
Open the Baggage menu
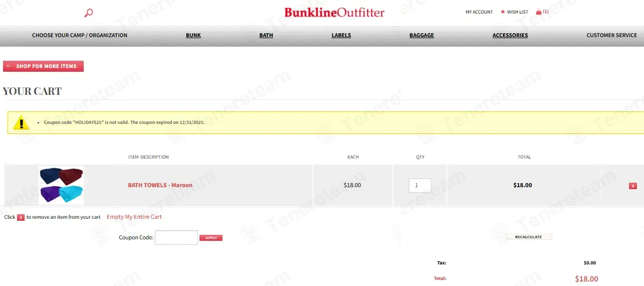[x=421, y=36]
